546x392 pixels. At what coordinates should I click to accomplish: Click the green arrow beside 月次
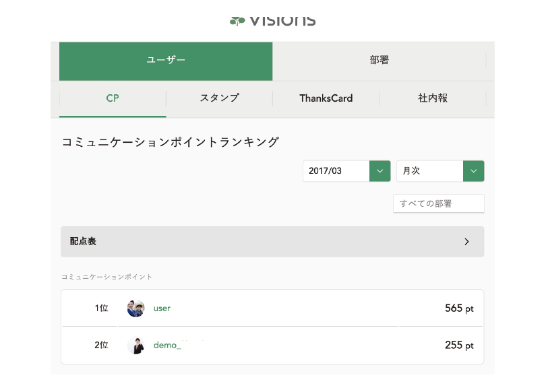pyautogui.click(x=474, y=171)
